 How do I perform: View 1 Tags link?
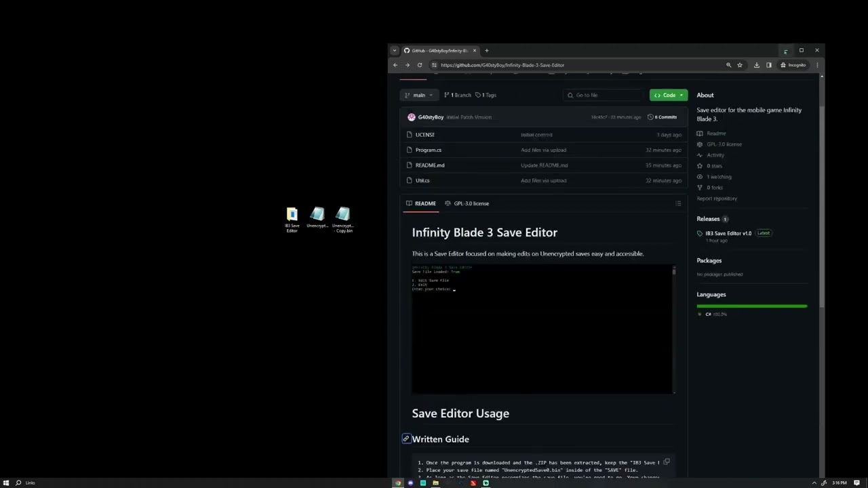[x=486, y=95]
